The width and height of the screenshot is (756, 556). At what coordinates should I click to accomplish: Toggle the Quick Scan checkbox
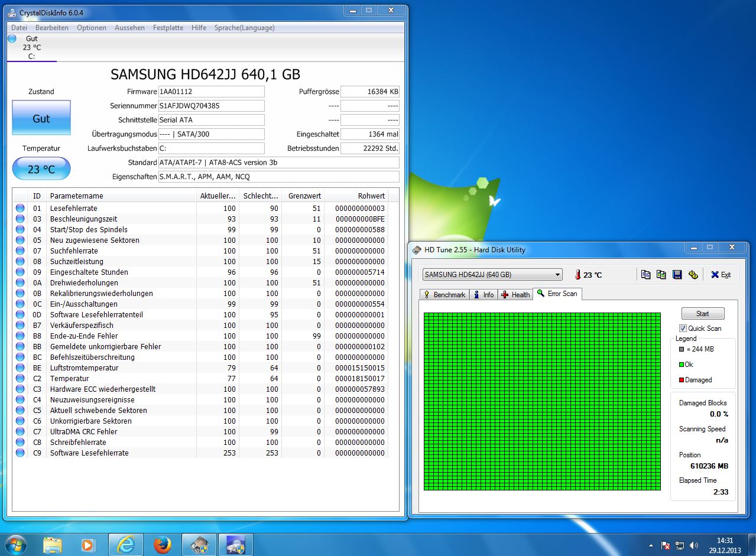[683, 329]
